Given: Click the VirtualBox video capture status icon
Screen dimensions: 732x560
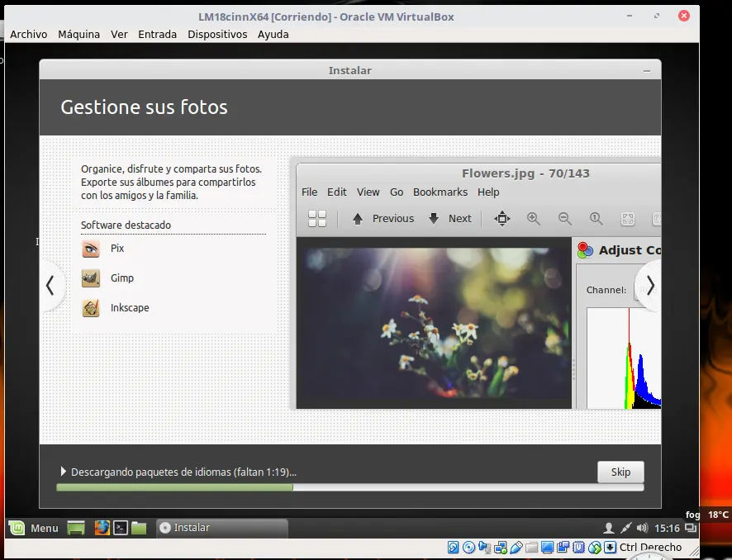Looking at the screenshot, I should pyautogui.click(x=563, y=548).
